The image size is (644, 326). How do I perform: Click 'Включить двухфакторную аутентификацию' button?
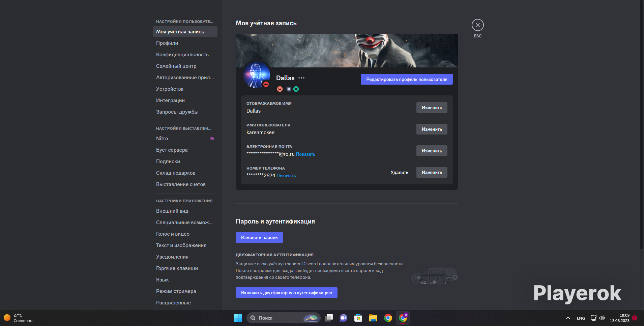pos(287,293)
